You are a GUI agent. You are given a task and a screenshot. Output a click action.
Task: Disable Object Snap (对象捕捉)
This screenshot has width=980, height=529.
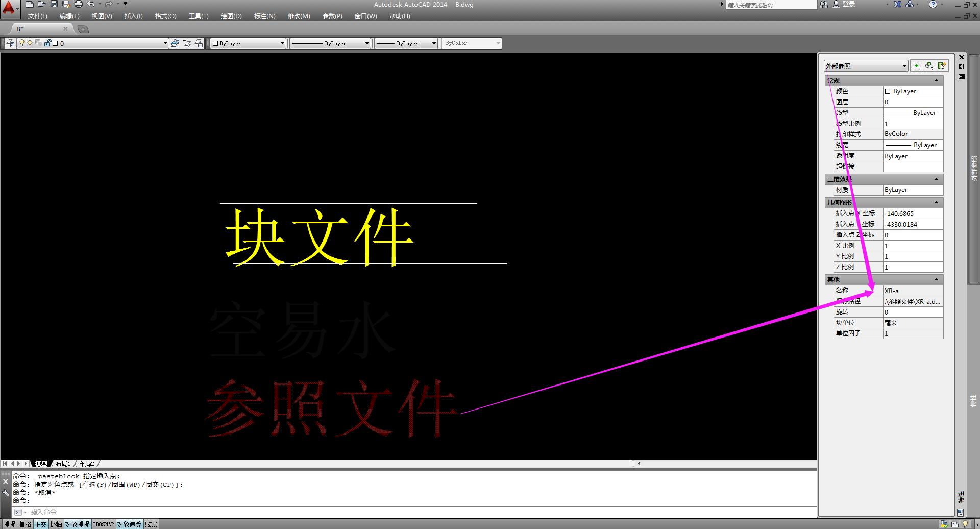(x=77, y=524)
